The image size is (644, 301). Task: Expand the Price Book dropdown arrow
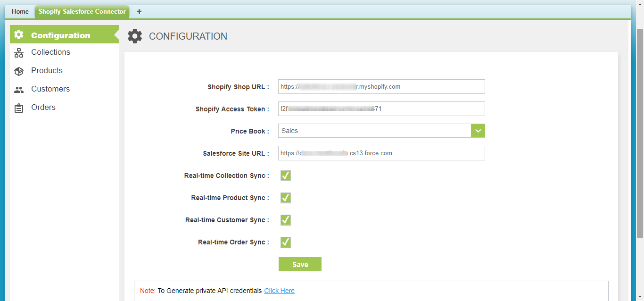[x=478, y=131]
